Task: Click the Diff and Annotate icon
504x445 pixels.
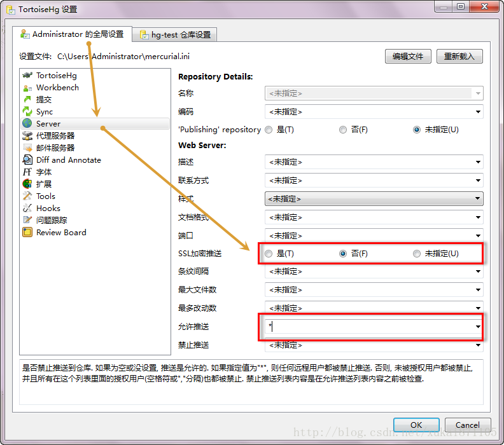Action: click(x=27, y=160)
